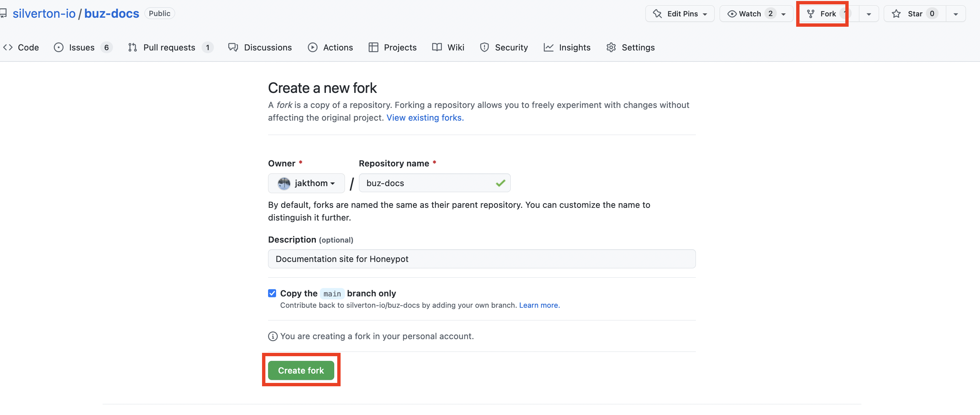Open the Issues tab

coord(83,47)
